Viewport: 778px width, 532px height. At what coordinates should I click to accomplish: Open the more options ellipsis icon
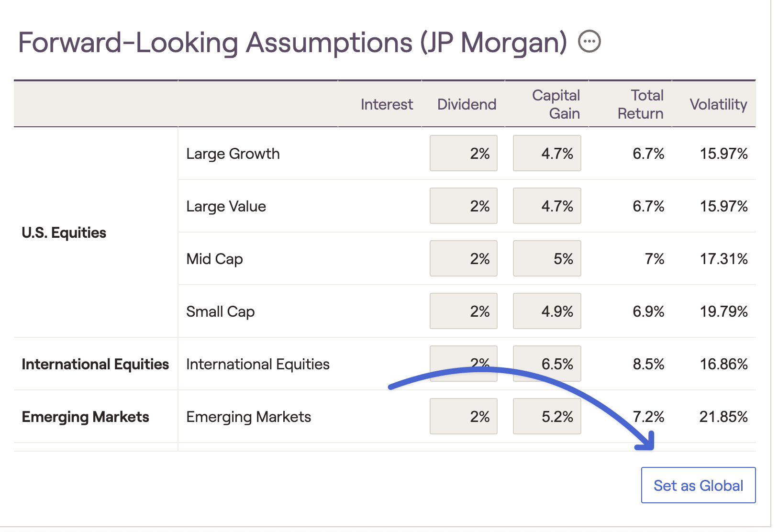coord(589,42)
